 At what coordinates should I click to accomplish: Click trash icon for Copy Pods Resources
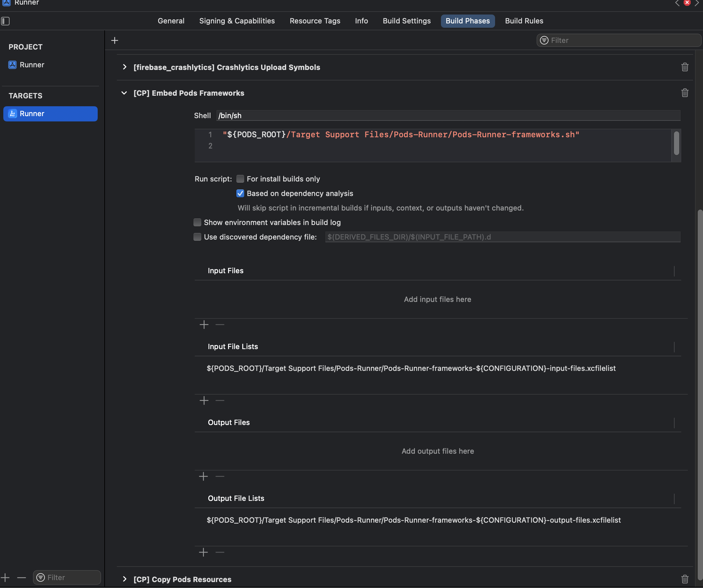click(685, 579)
